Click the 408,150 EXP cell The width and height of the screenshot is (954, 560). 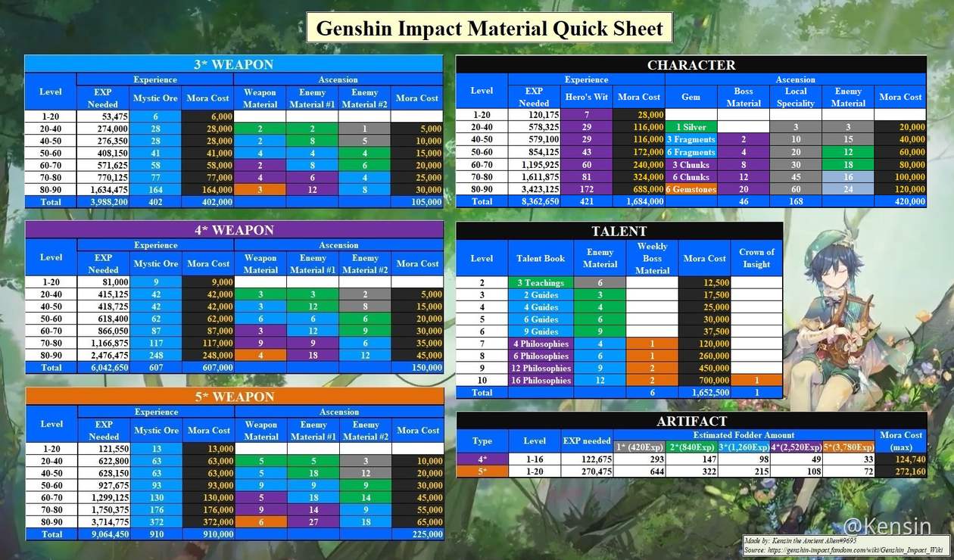pos(103,153)
